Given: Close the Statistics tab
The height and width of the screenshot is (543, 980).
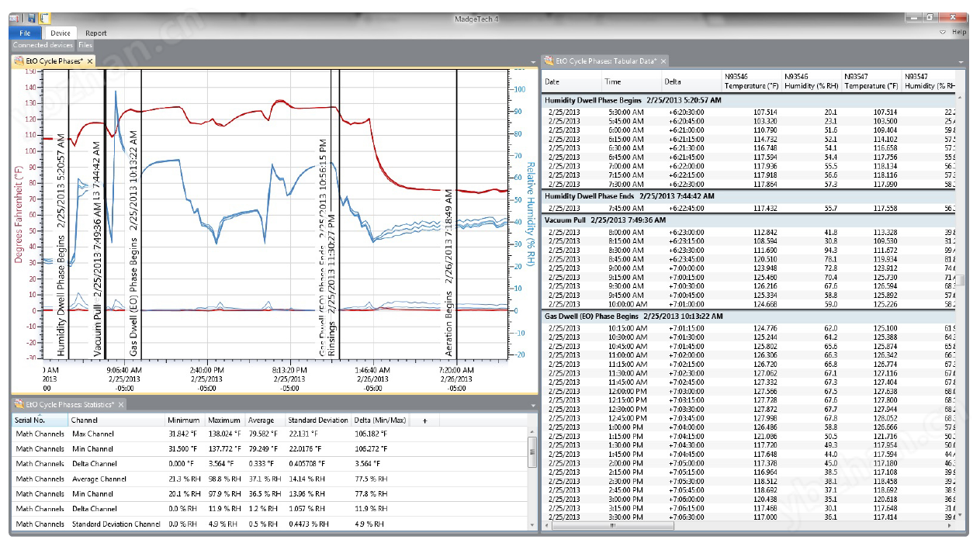Looking at the screenshot, I should 121,404.
